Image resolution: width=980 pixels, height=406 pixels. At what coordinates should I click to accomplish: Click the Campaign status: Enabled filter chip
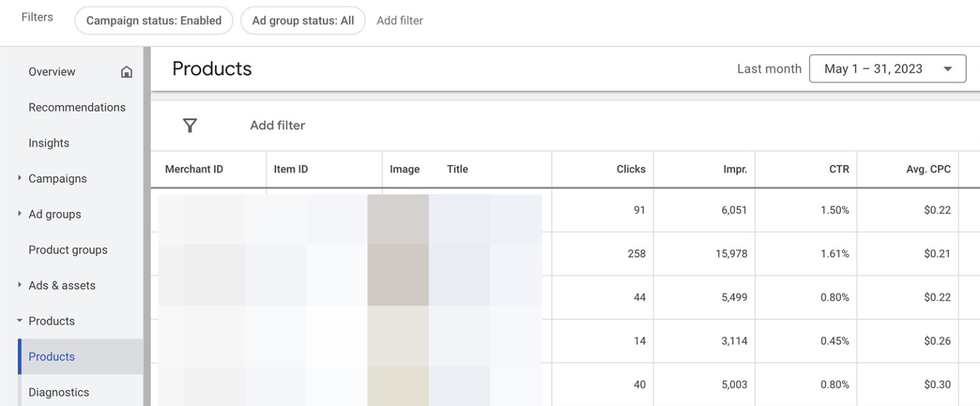154,20
